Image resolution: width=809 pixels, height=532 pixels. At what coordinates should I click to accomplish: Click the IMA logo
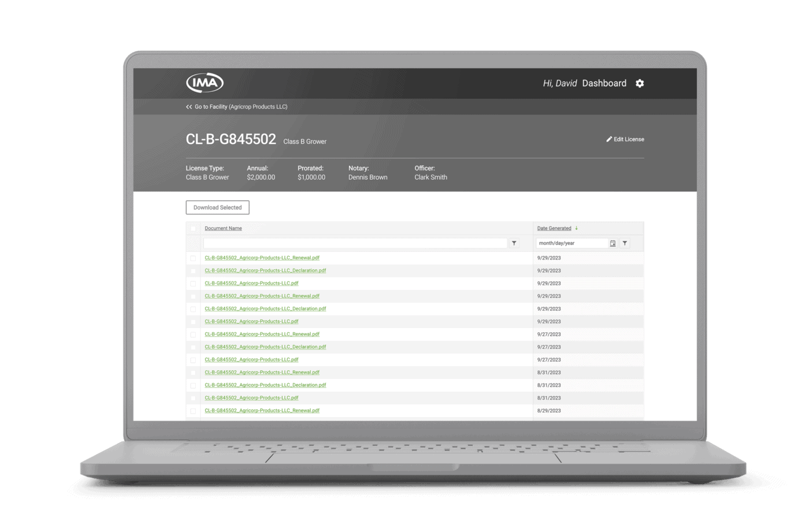pyautogui.click(x=205, y=83)
